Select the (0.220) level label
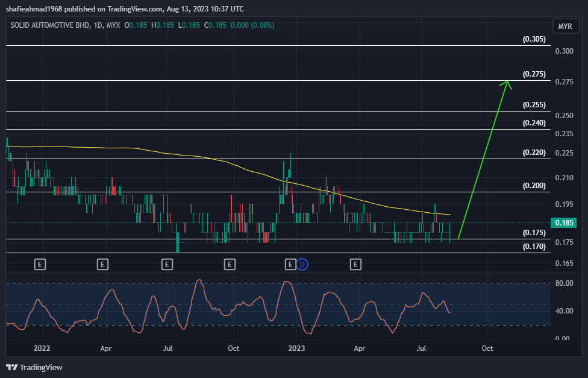 tap(534, 153)
